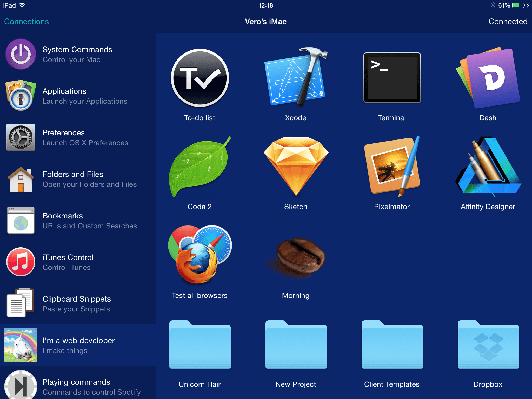
Task: Tap the Morning label text
Action: point(296,296)
